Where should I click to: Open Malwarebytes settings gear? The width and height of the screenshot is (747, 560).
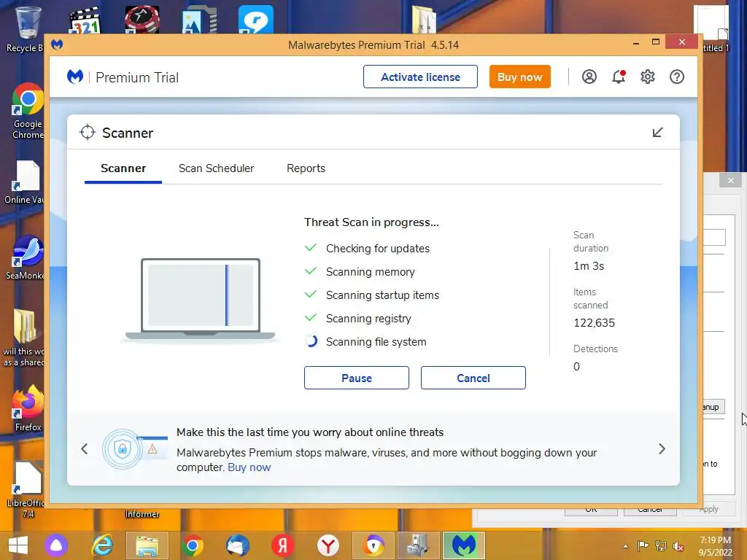[648, 77]
